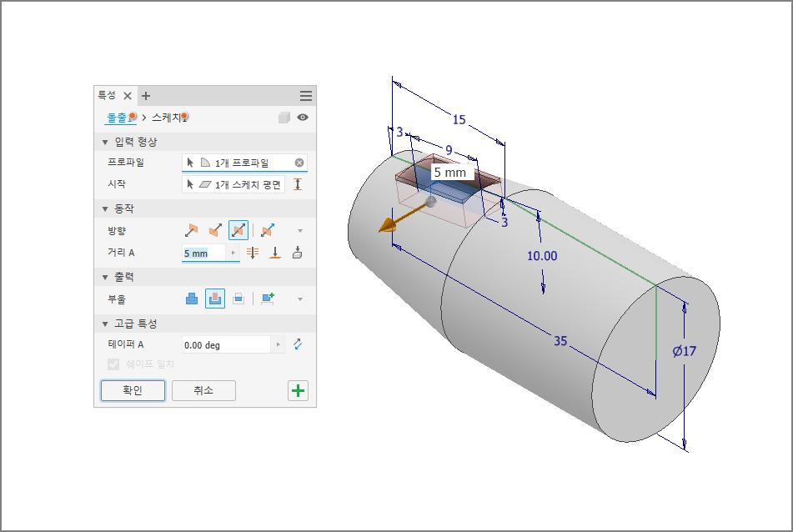This screenshot has height=532, width=793.
Task: Click the 1개 프로파일 selection field
Action: point(244,163)
